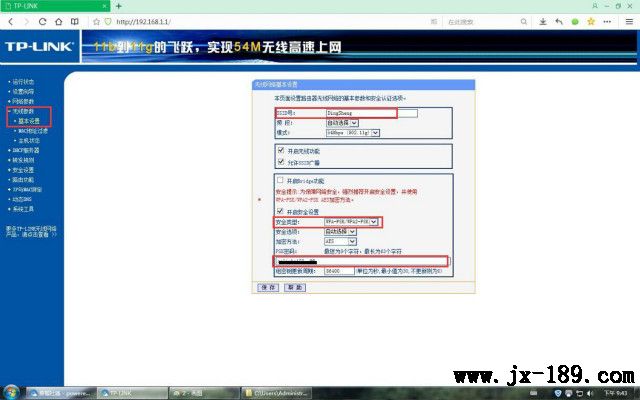Toggle 允许SSID广播 checkbox
Screen dimensions: 640x400
coord(281,162)
